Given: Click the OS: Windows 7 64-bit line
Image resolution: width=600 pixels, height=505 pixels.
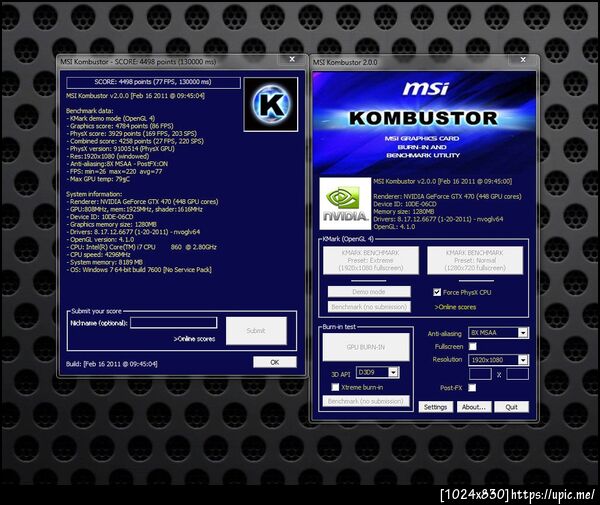Looking at the screenshot, I should (x=139, y=270).
